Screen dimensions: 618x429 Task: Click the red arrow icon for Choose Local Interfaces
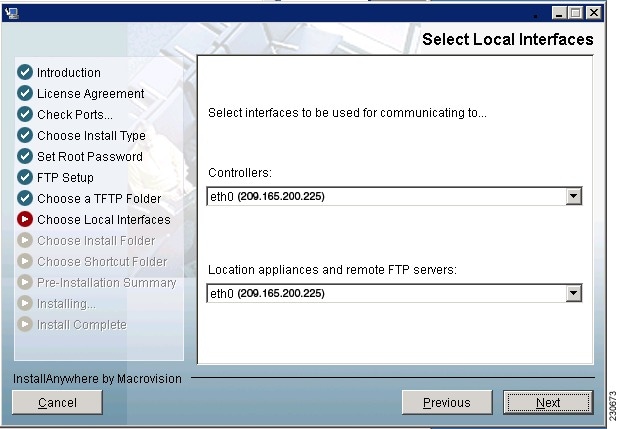[25, 219]
